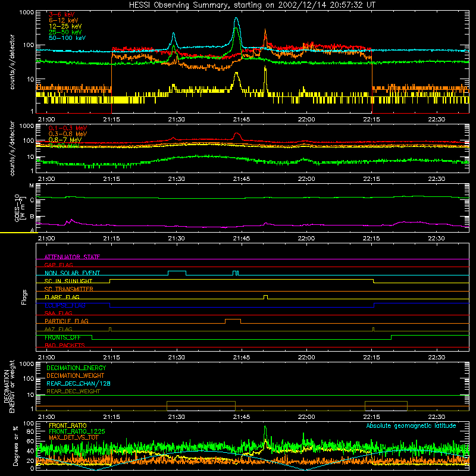Select the yellow 'FRONT_RATIO' legend label
Viewport: 476px width, 476px height.
[x=68, y=425]
